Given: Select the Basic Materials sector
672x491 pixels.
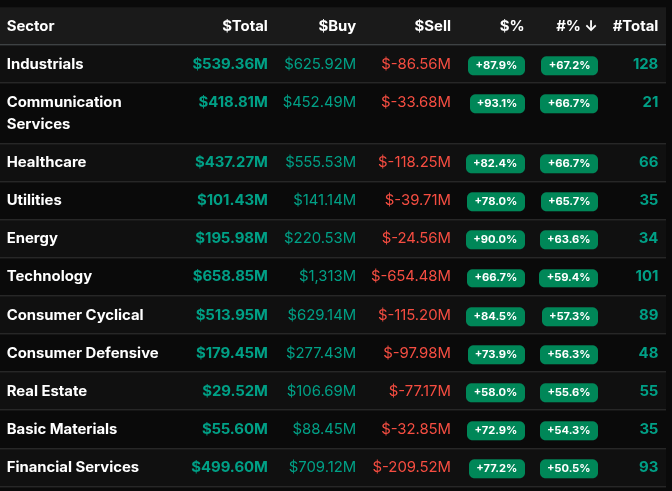Looking at the screenshot, I should [x=62, y=429].
